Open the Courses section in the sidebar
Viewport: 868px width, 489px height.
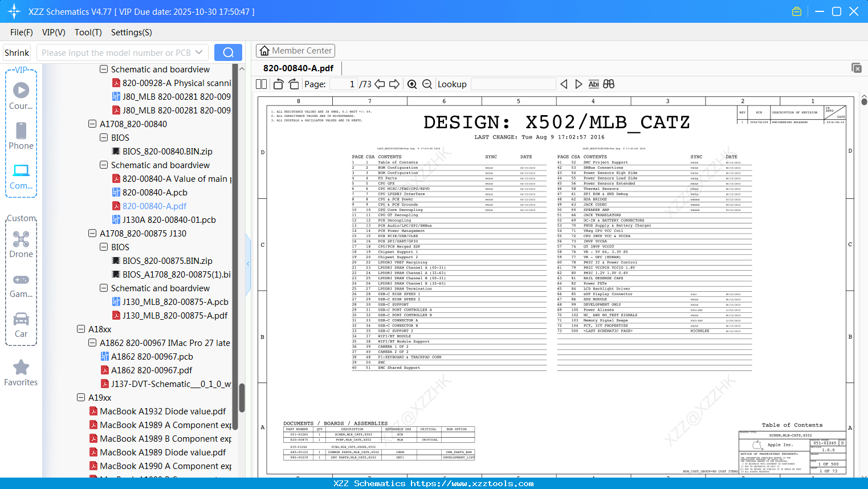(x=21, y=96)
